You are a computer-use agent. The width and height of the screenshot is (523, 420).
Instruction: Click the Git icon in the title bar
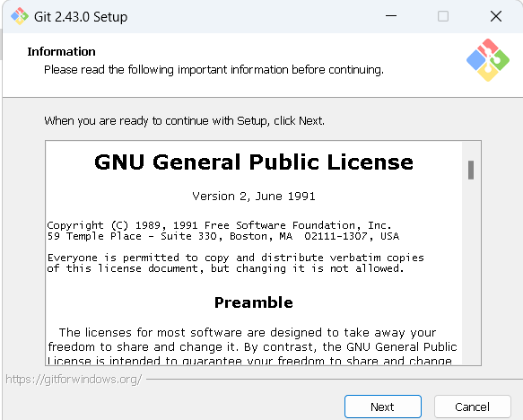point(20,16)
